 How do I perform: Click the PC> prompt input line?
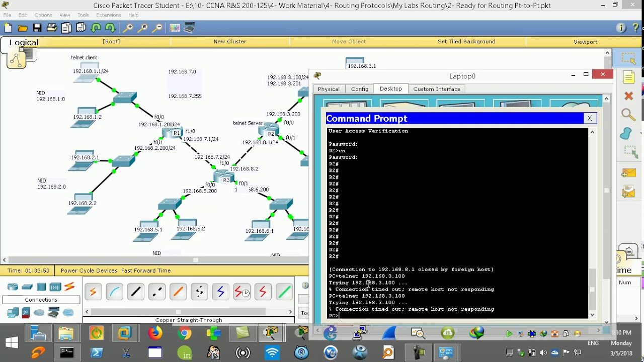coord(457,316)
